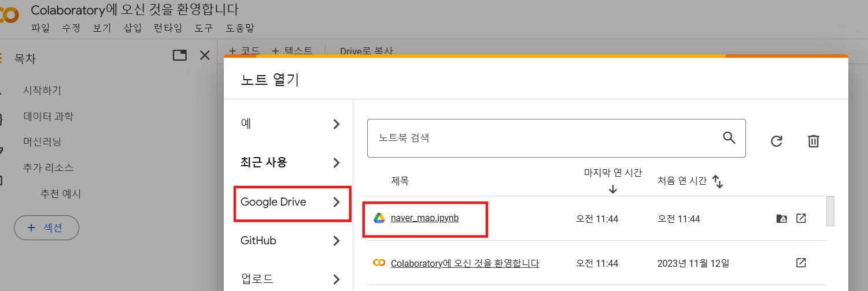Switch to the Google Drive tab

[x=289, y=202]
